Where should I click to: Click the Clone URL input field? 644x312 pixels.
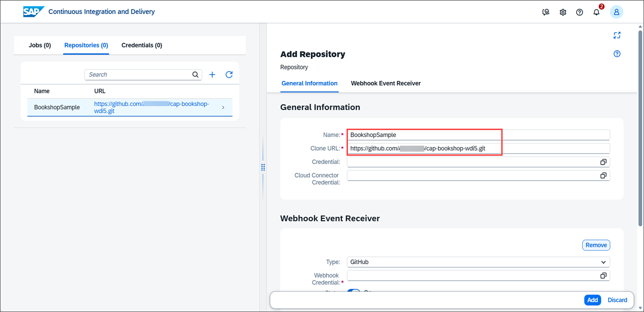[478, 148]
